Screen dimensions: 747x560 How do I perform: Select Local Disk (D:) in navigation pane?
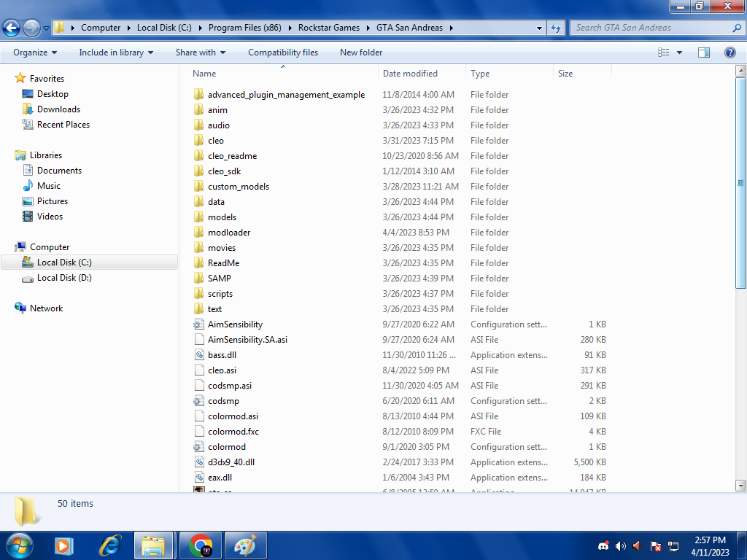[x=57, y=278]
